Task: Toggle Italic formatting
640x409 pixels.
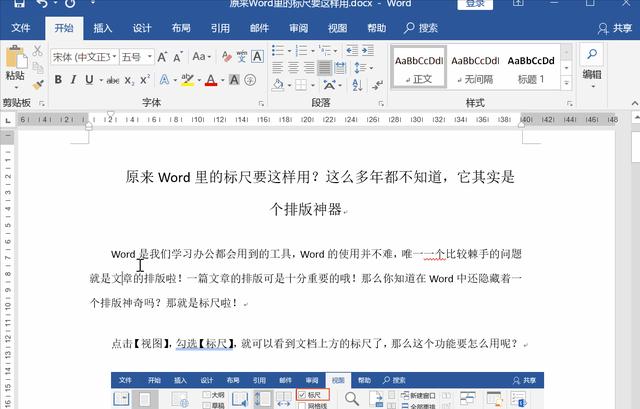Action: [x=73, y=80]
